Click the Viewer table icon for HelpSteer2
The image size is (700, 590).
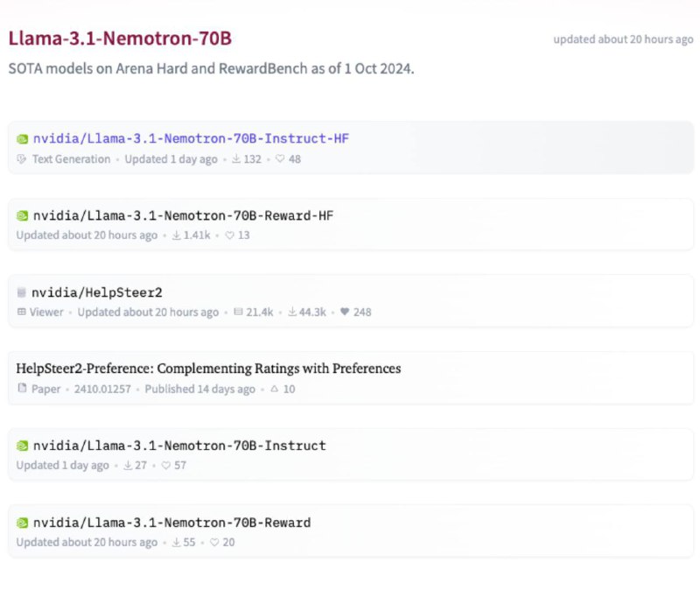click(x=21, y=312)
